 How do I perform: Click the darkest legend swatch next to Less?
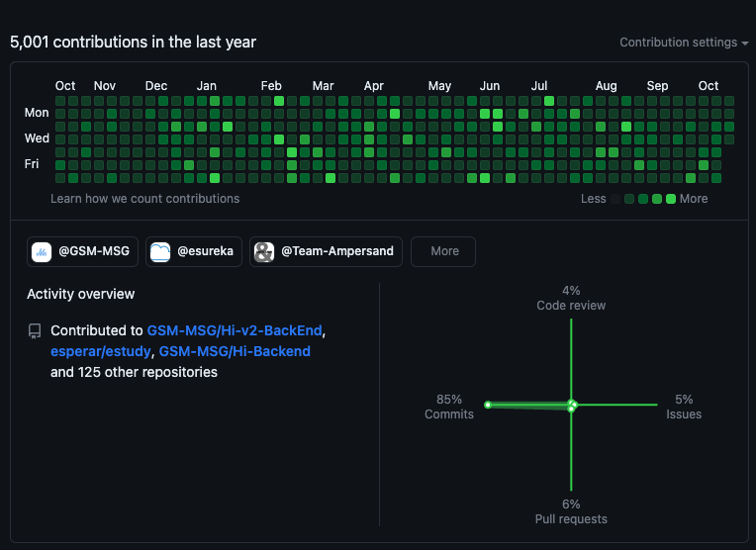pyautogui.click(x=615, y=199)
